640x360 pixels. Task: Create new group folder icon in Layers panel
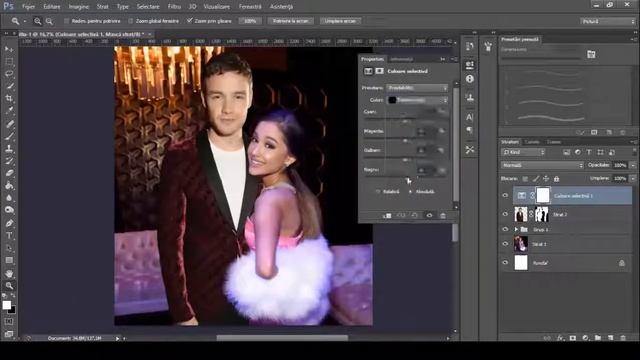coord(598,338)
